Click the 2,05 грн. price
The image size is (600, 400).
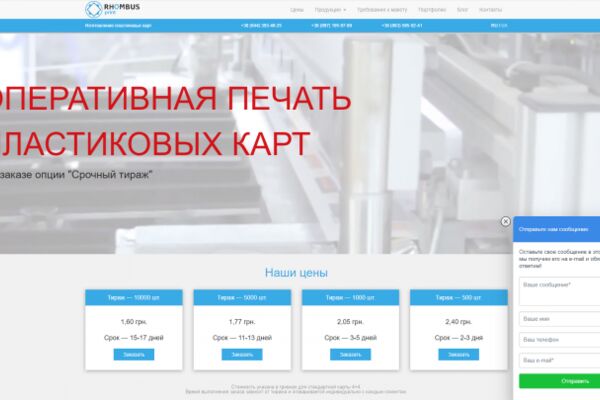click(x=351, y=322)
